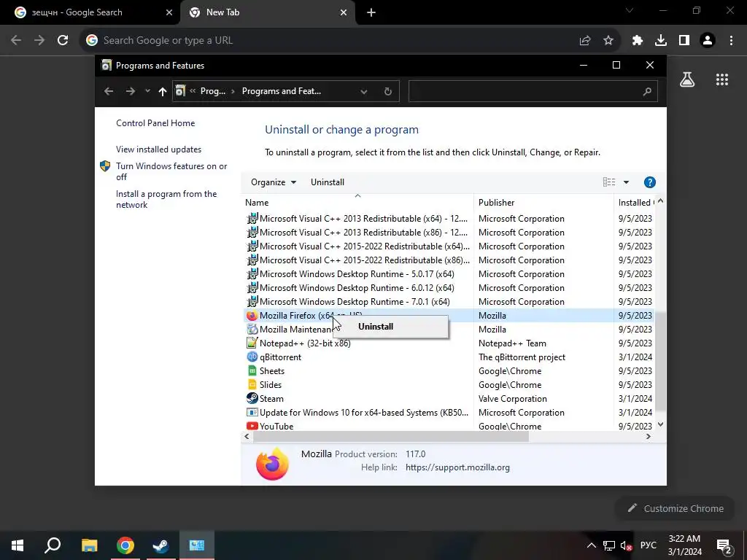
Task: Click the Customize Chrome button
Action: tap(676, 508)
